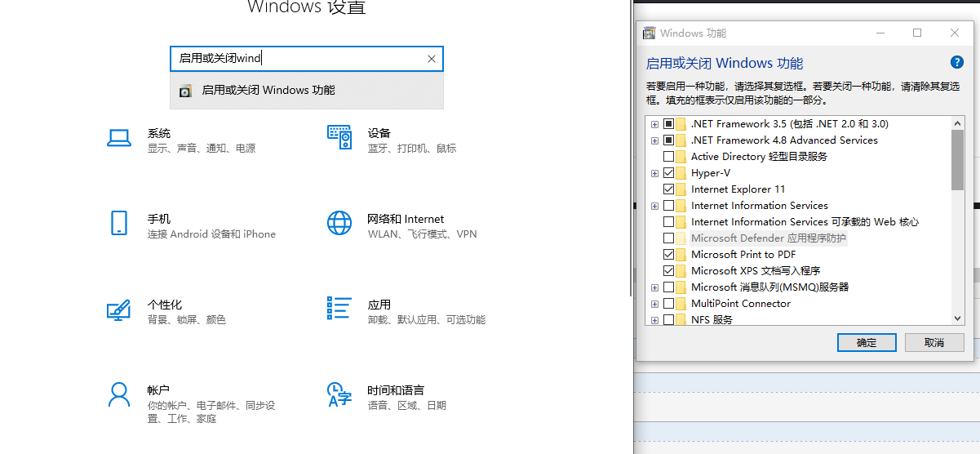Click the Windows 功能 title bar icon

tap(650, 33)
